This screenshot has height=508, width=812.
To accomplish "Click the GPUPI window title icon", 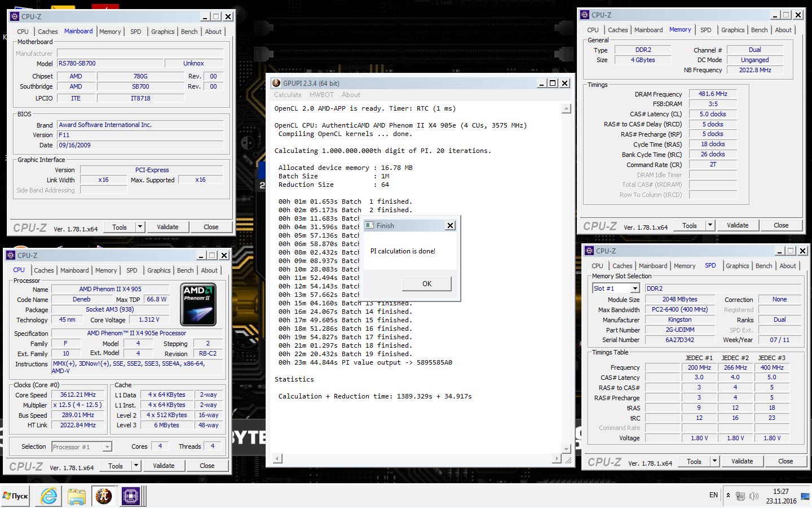I will 276,83.
